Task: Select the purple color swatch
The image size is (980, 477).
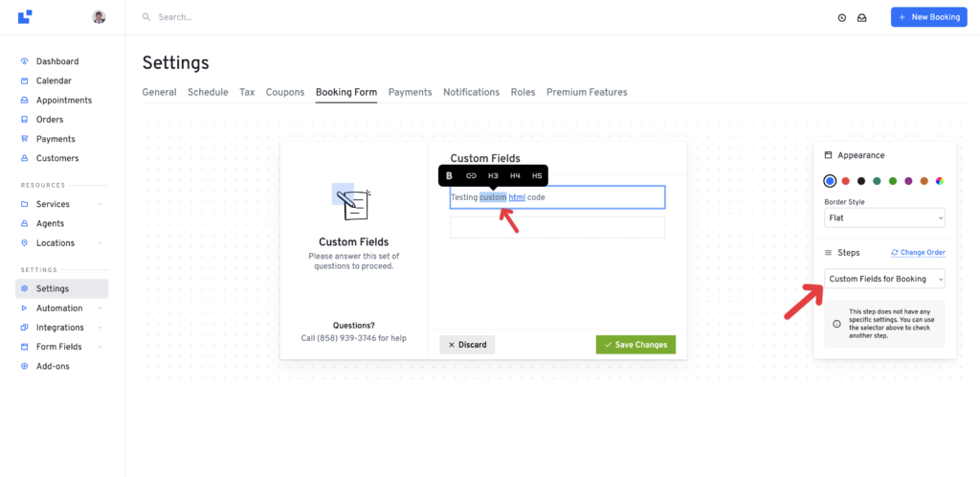Action: 908,181
